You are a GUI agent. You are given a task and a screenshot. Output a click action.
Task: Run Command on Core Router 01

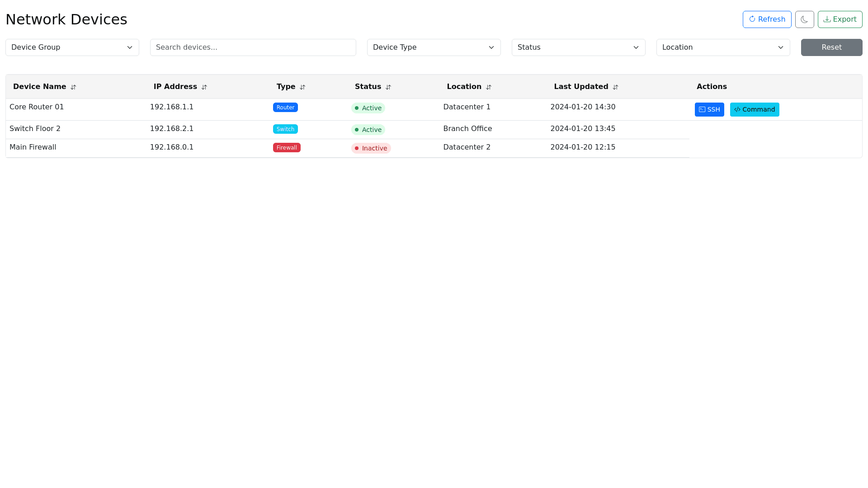coord(754,109)
